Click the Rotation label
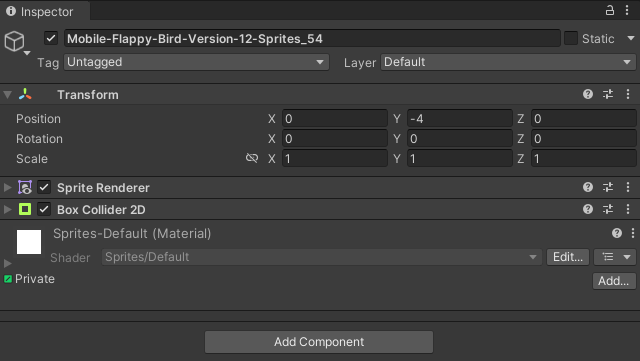Viewport: 640px width, 361px height. coord(39,139)
